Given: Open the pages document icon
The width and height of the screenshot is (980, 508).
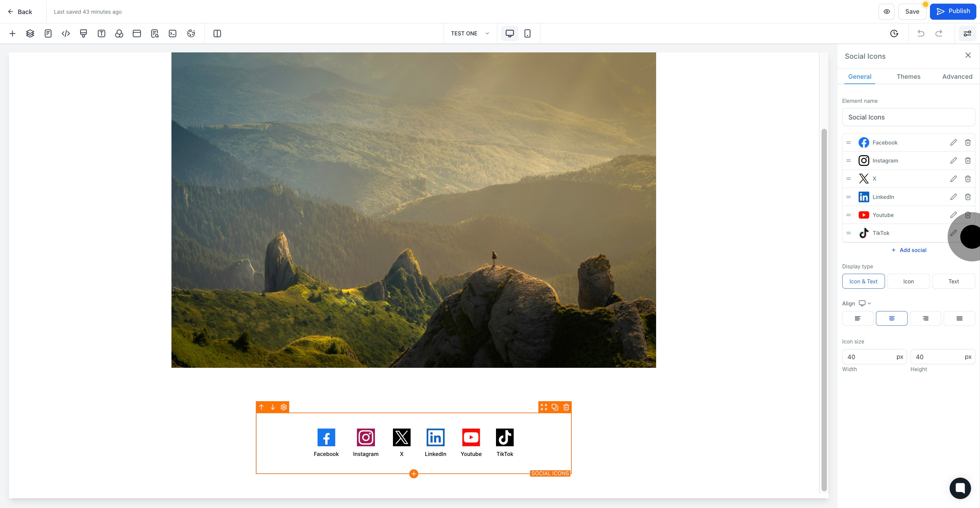Looking at the screenshot, I should [x=48, y=33].
